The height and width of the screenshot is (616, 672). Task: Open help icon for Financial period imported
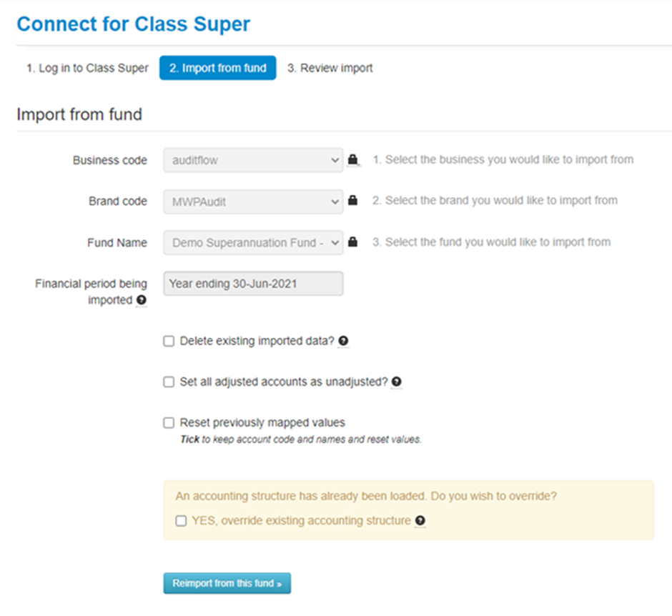click(x=141, y=301)
